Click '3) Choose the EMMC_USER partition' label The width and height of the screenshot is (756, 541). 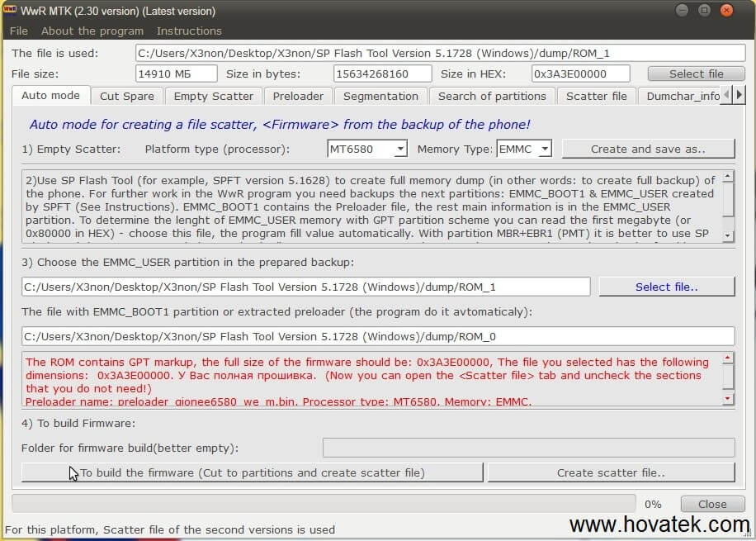tap(187, 262)
